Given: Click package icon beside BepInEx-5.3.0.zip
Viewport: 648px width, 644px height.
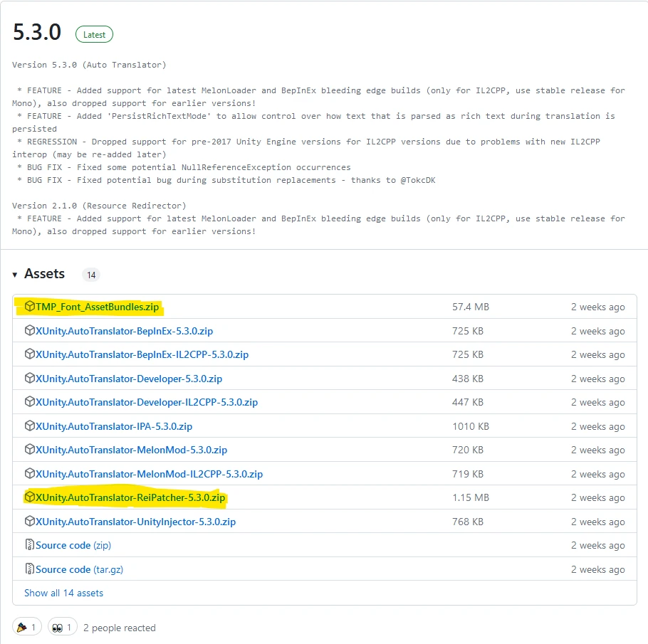Looking at the screenshot, I should point(30,330).
